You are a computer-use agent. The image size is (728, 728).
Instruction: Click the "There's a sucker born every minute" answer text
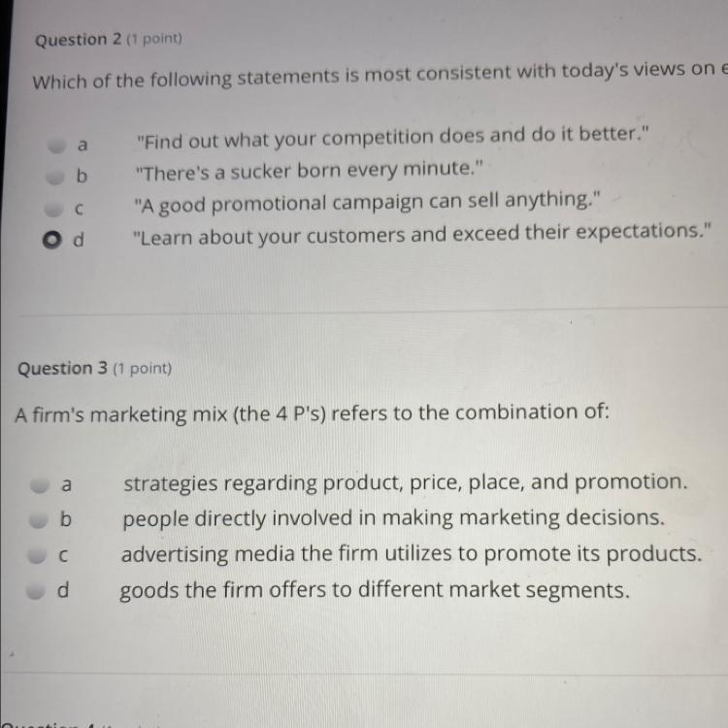(307, 171)
